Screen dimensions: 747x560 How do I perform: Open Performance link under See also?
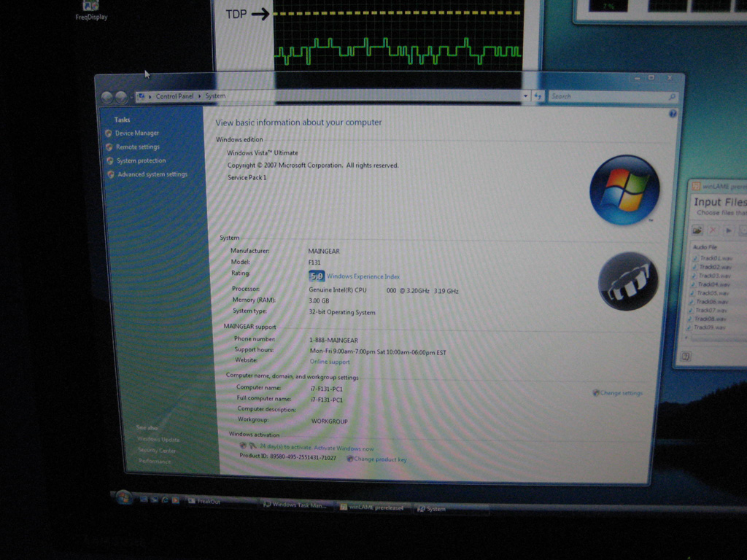(155, 462)
